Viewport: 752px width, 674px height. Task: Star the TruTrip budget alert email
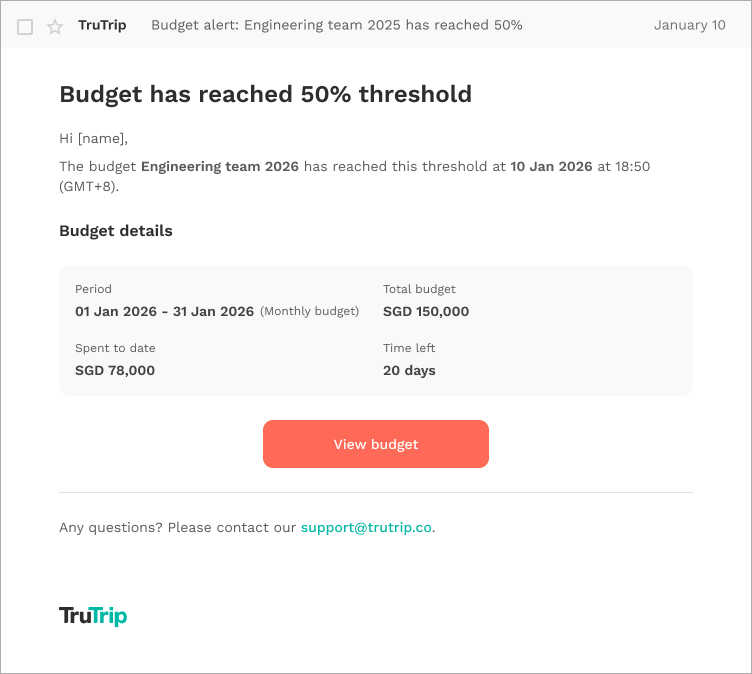click(x=55, y=27)
